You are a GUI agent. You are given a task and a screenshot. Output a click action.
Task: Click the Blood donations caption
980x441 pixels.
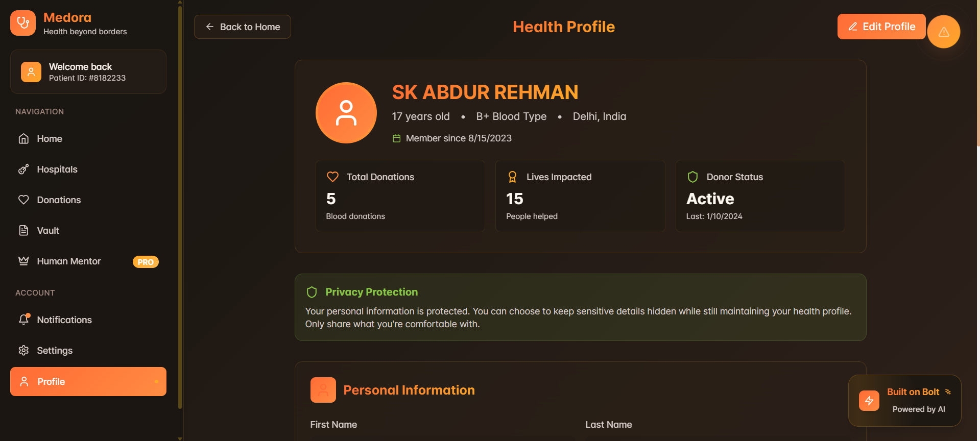[355, 216]
